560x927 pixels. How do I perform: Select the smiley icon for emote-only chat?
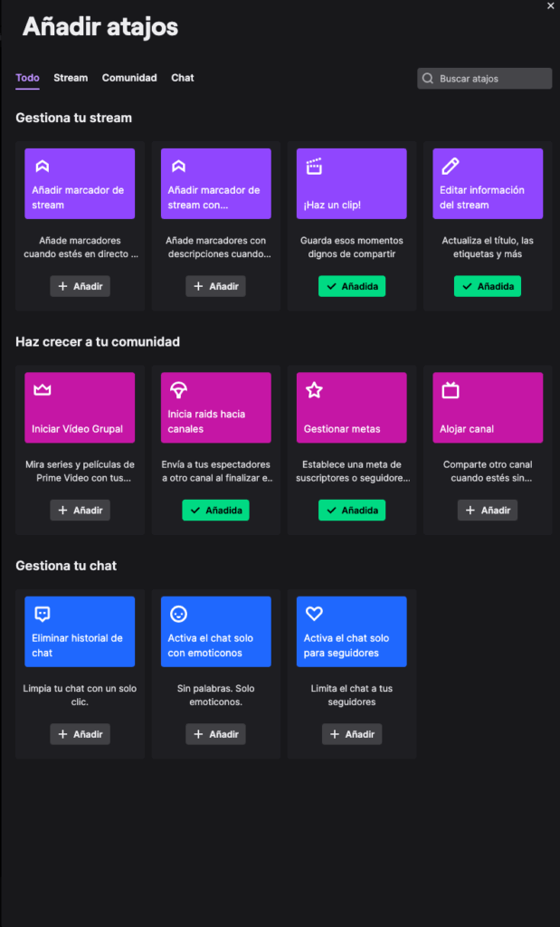(x=177, y=615)
